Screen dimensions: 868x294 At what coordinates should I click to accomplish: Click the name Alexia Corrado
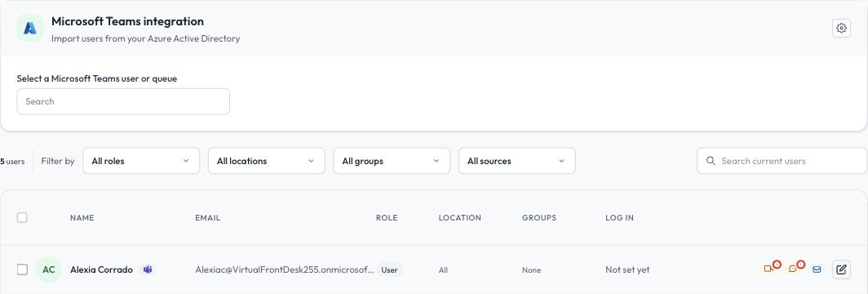click(101, 269)
